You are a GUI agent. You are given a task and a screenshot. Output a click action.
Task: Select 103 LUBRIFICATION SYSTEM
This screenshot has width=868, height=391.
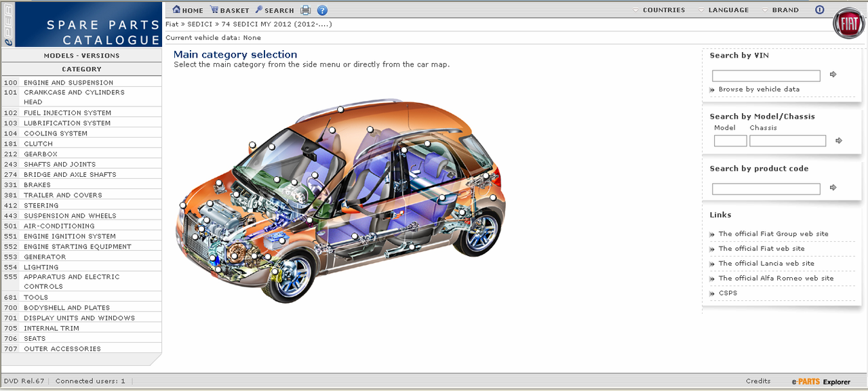point(81,123)
